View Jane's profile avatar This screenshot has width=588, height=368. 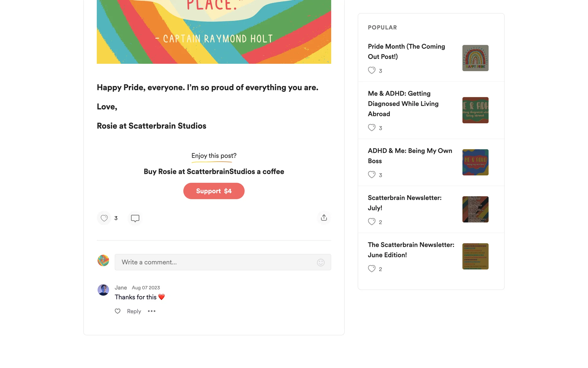tap(103, 290)
